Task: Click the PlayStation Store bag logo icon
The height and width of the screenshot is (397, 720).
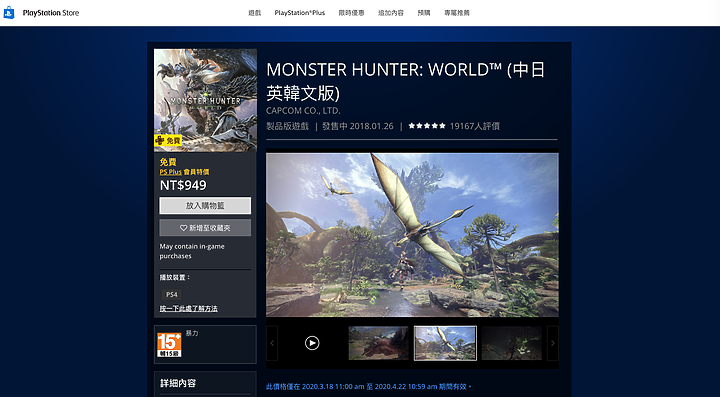Action: click(9, 12)
